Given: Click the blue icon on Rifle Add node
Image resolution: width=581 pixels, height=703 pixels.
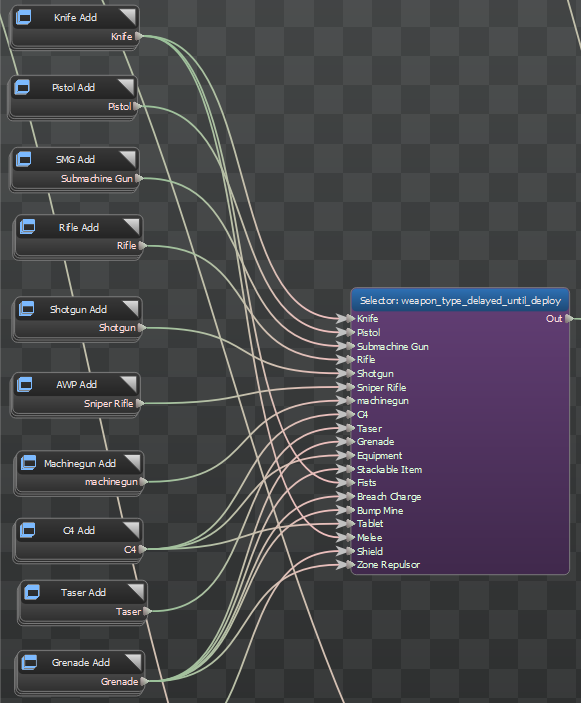Looking at the screenshot, I should (x=27, y=227).
